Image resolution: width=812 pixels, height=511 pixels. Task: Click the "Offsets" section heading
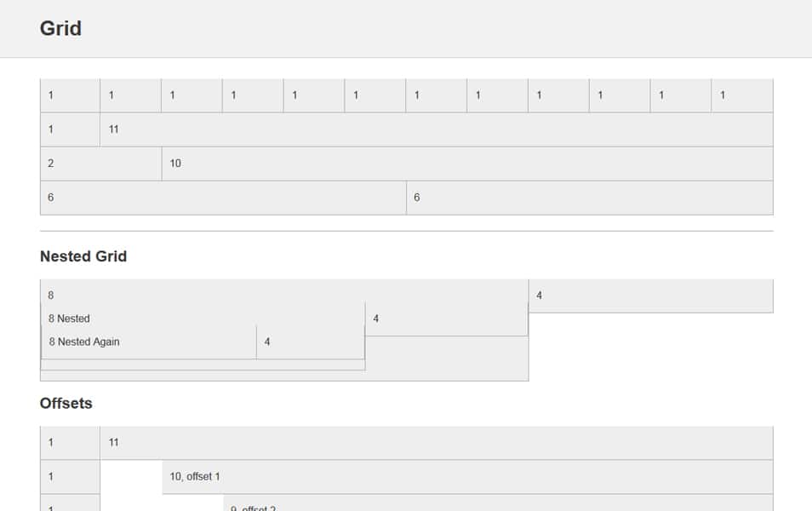[66, 403]
